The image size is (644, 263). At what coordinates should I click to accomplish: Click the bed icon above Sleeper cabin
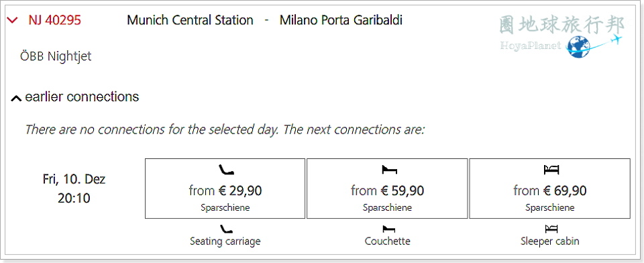point(549,229)
